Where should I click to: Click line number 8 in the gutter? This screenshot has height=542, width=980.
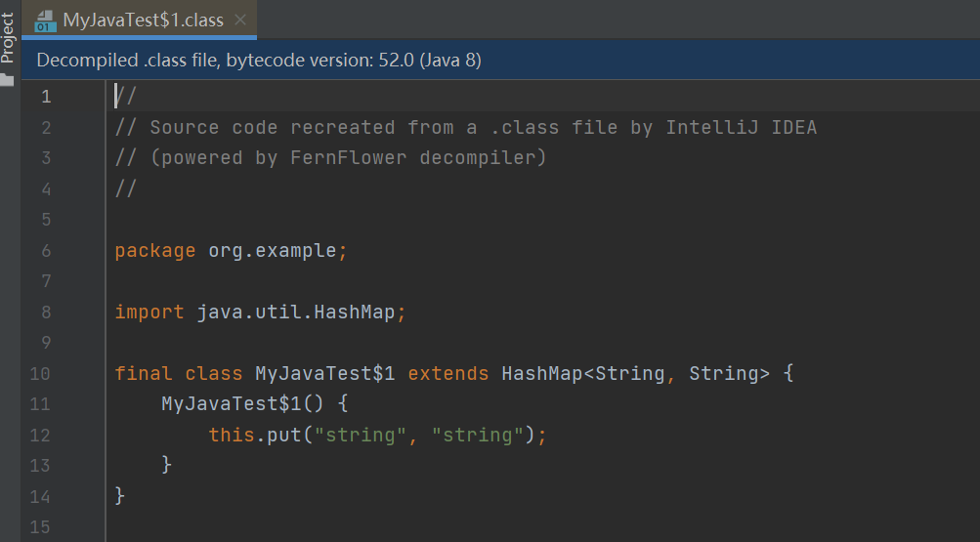46,313
